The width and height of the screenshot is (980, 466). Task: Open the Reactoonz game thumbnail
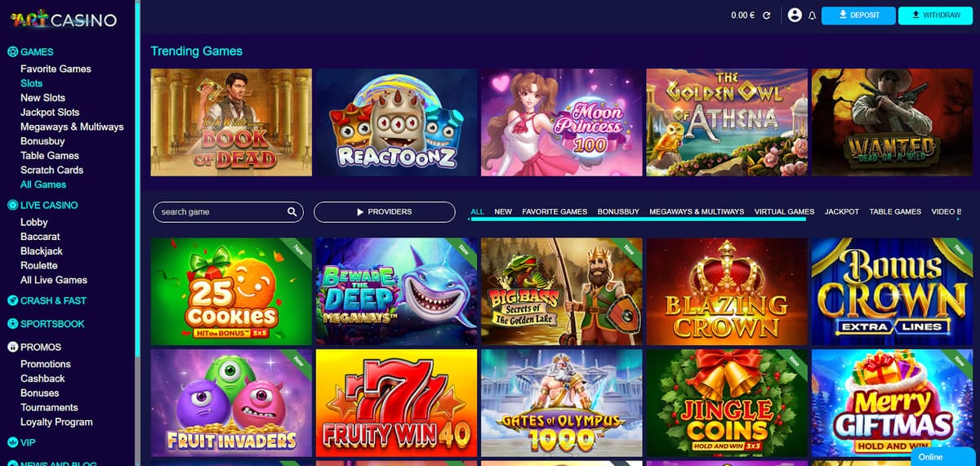click(x=396, y=122)
